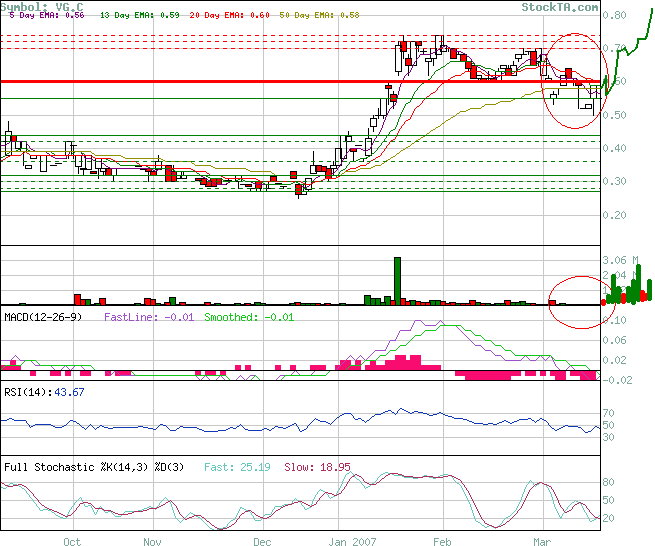This screenshot has height=546, width=655.
Task: Click the 'Jan 2007' date axis label
Action: tap(352, 542)
